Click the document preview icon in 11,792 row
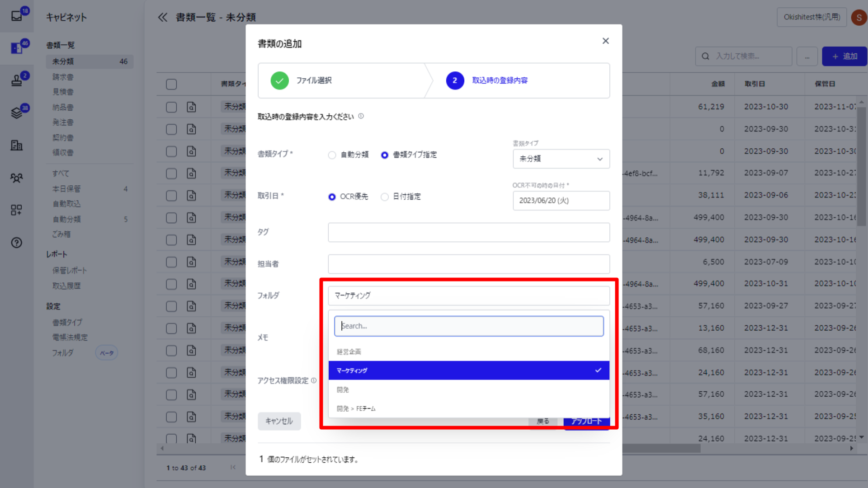Viewport: 868px width, 488px height. pyautogui.click(x=192, y=174)
